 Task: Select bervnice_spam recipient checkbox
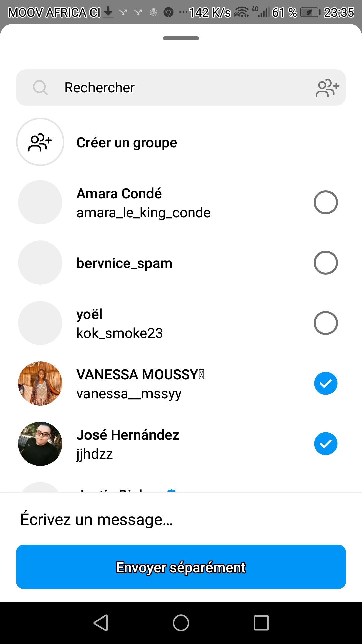[x=325, y=263]
